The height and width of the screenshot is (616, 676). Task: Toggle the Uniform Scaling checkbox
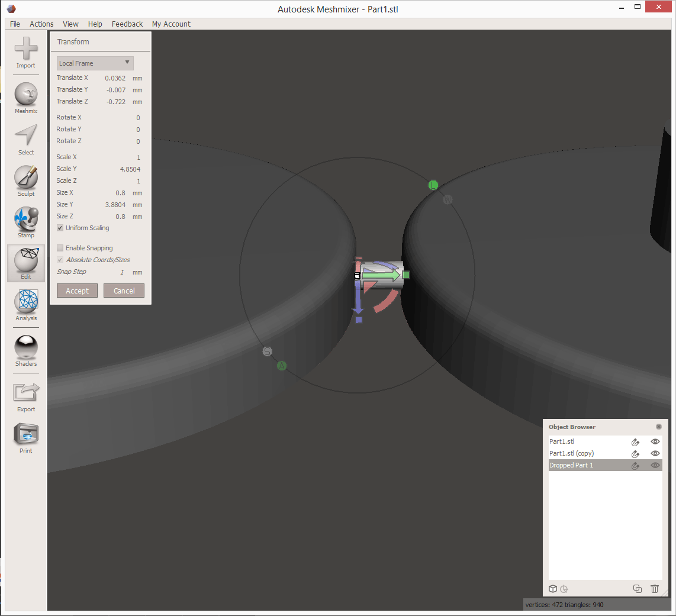click(60, 228)
